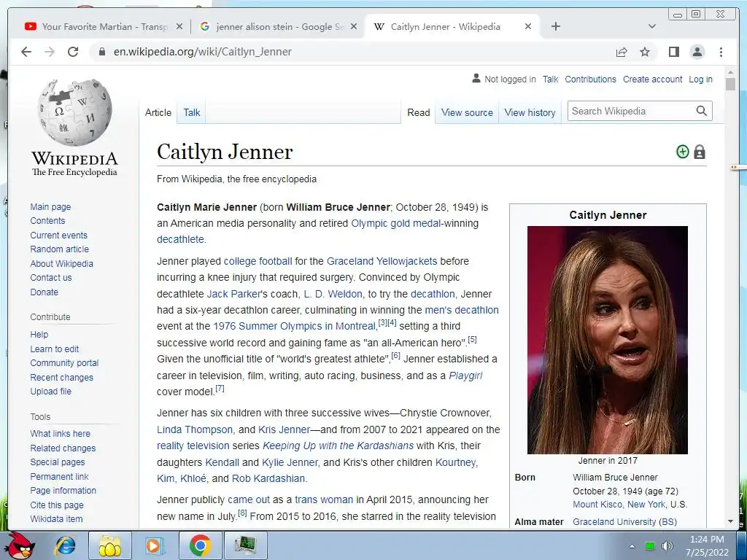Open Cite this page link
Viewport: 747px width, 560px height.
click(x=57, y=505)
